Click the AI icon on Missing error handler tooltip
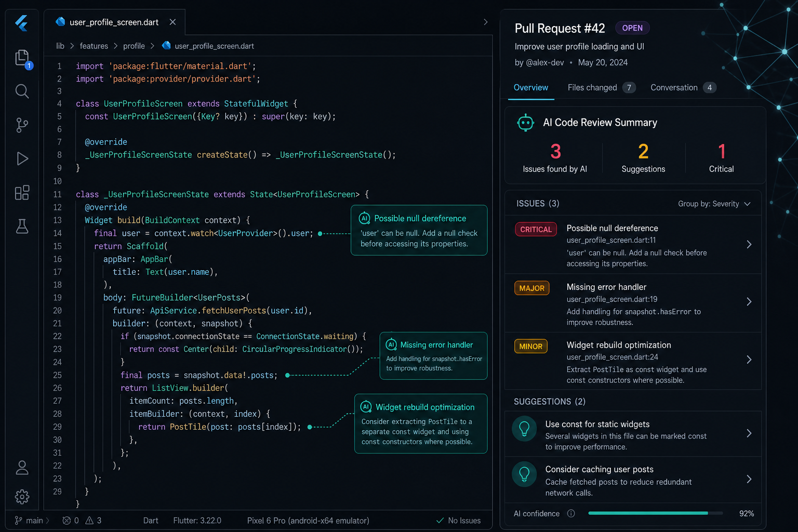Viewport: 798px width, 532px height. (x=391, y=344)
